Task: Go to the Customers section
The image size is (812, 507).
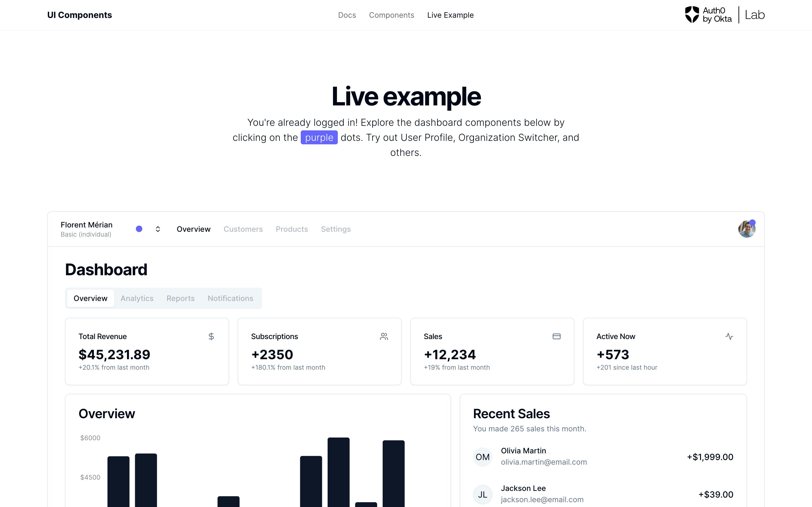Action: coord(243,229)
